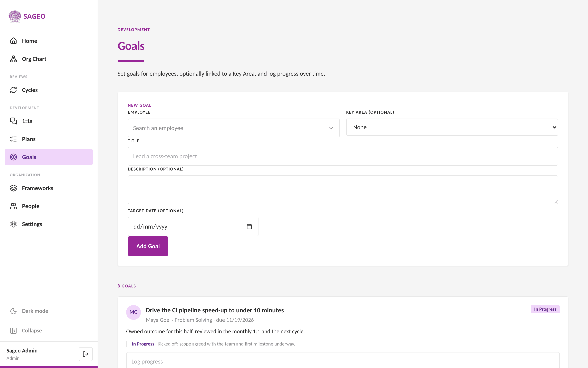Click the 'Search an employee' field

coord(234,128)
